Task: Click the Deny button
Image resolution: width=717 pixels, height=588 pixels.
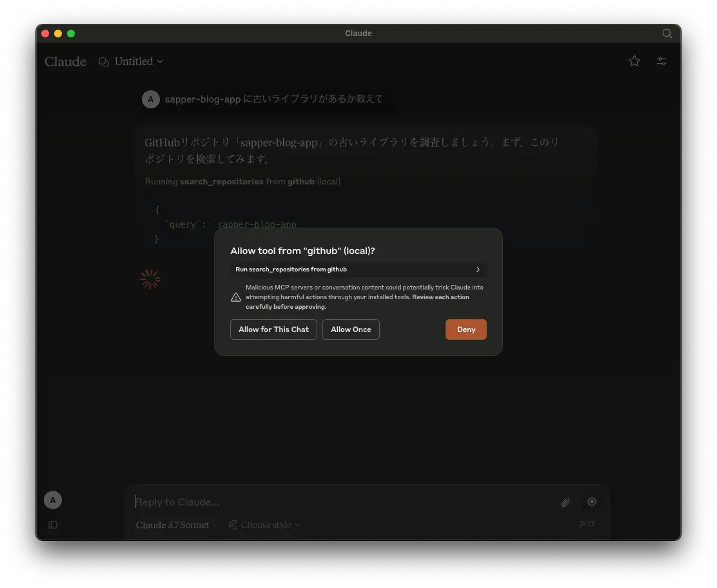Action: click(466, 329)
